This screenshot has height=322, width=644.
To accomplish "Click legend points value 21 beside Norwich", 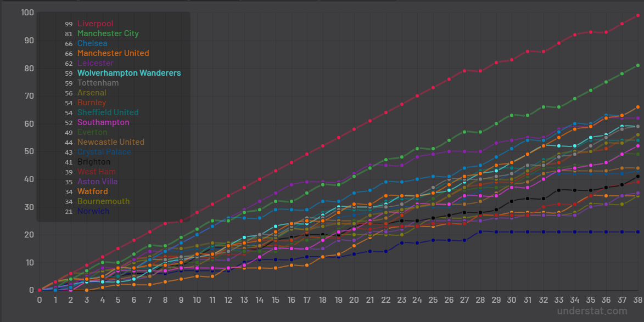I will click(x=69, y=212).
